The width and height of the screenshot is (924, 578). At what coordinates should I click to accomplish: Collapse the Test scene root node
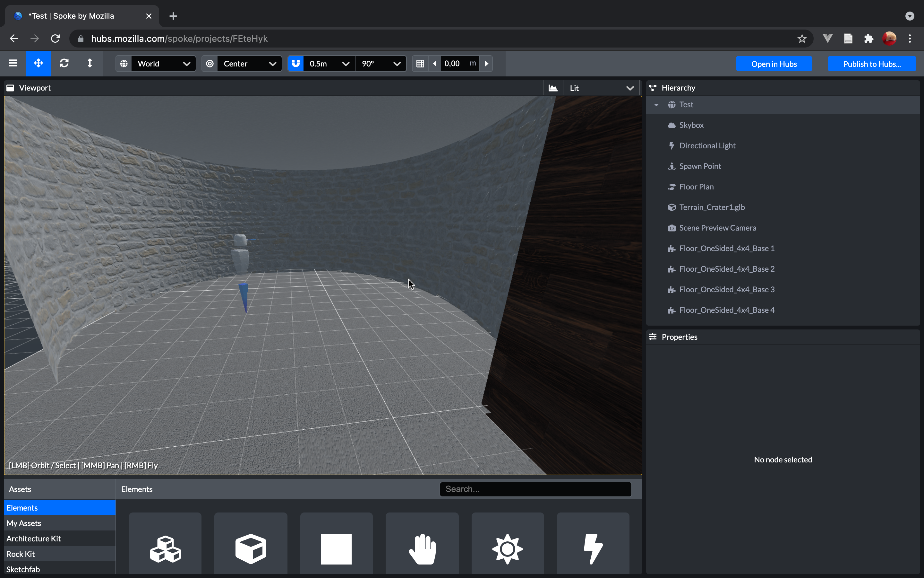pos(656,105)
